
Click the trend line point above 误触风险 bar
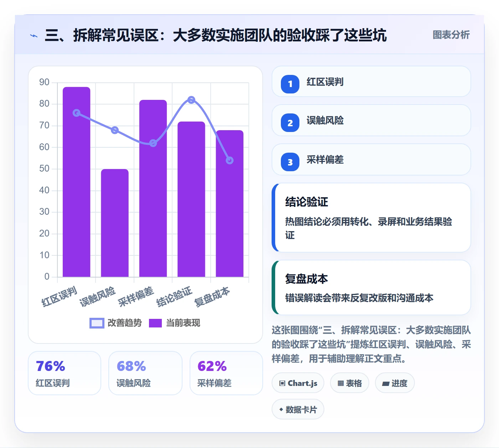click(115, 130)
